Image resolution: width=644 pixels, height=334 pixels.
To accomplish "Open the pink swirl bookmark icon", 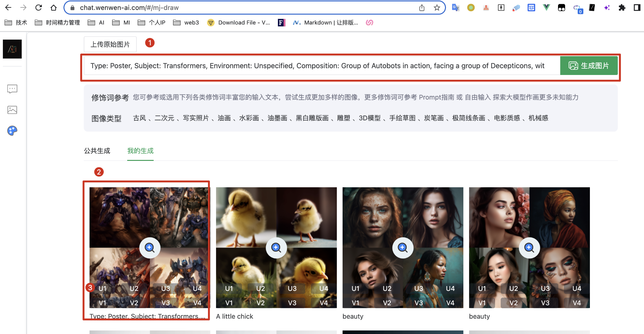I will [370, 23].
